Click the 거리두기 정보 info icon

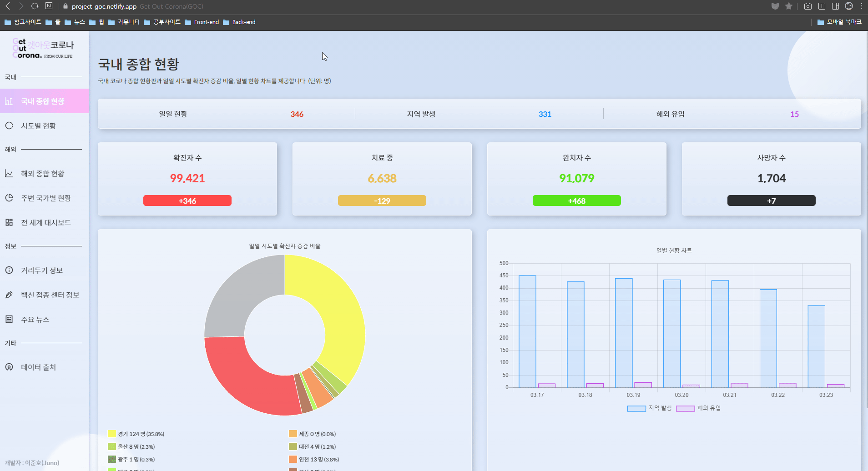click(9, 270)
